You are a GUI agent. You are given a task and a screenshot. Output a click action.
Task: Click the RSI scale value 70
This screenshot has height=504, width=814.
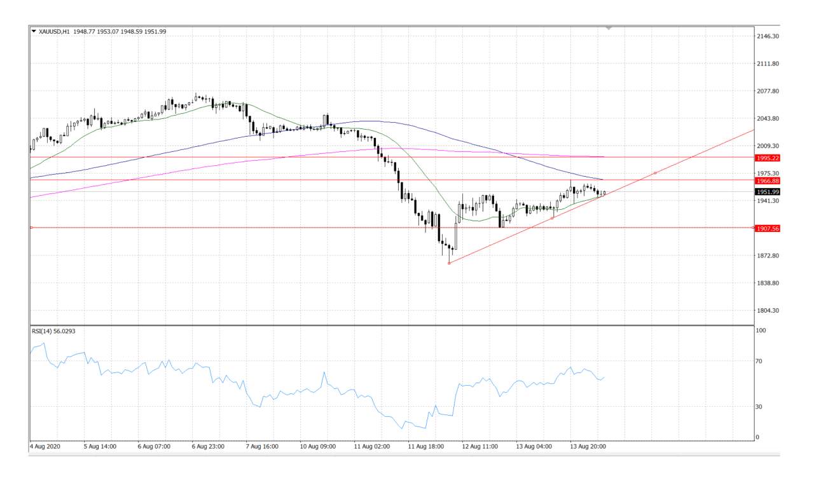pyautogui.click(x=760, y=361)
